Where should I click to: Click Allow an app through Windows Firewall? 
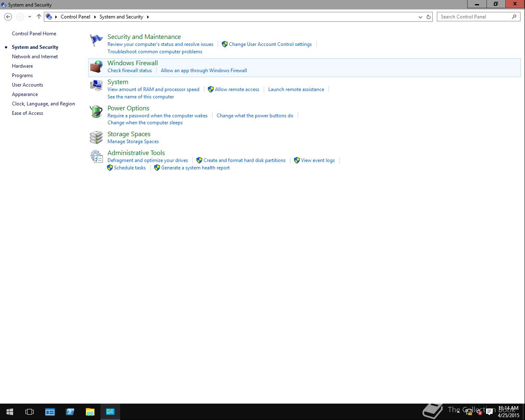(204, 71)
